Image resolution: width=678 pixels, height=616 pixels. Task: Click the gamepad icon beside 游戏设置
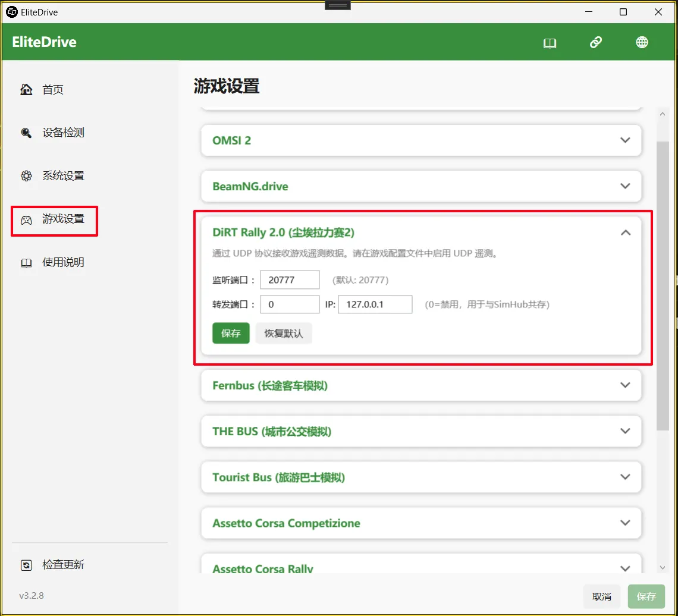click(x=26, y=220)
